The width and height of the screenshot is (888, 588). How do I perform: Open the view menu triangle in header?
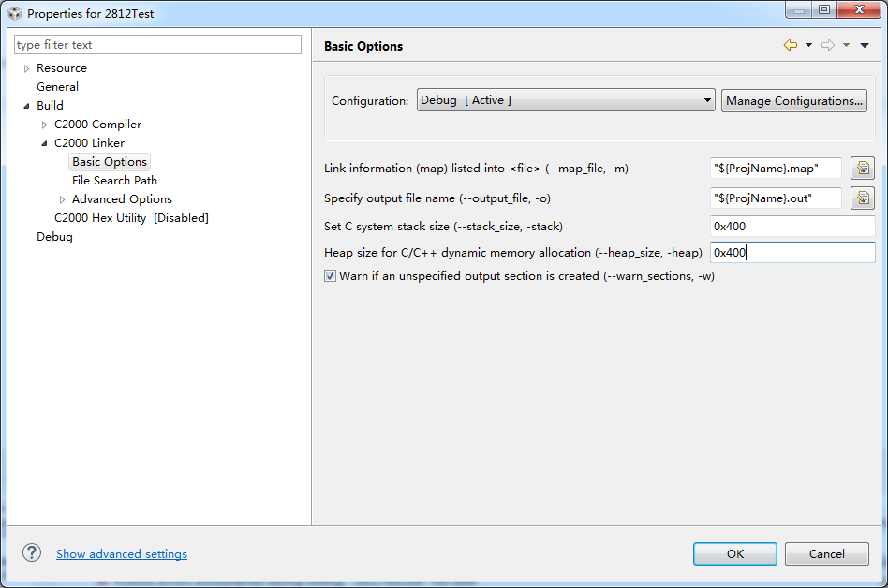(865, 45)
